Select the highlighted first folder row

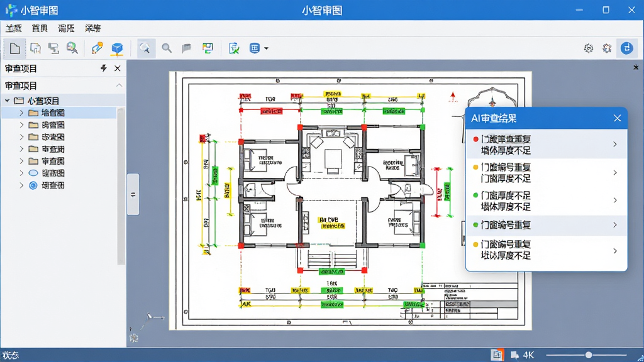pyautogui.click(x=59, y=113)
